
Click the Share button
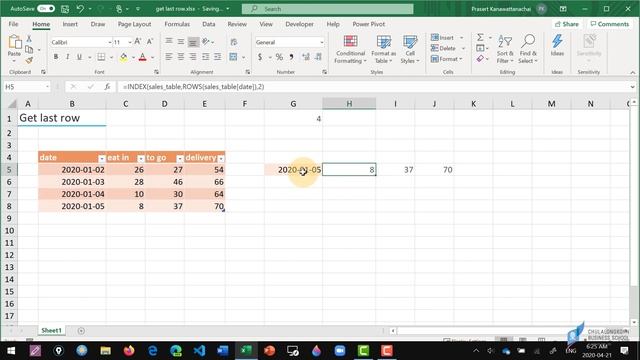click(567, 24)
